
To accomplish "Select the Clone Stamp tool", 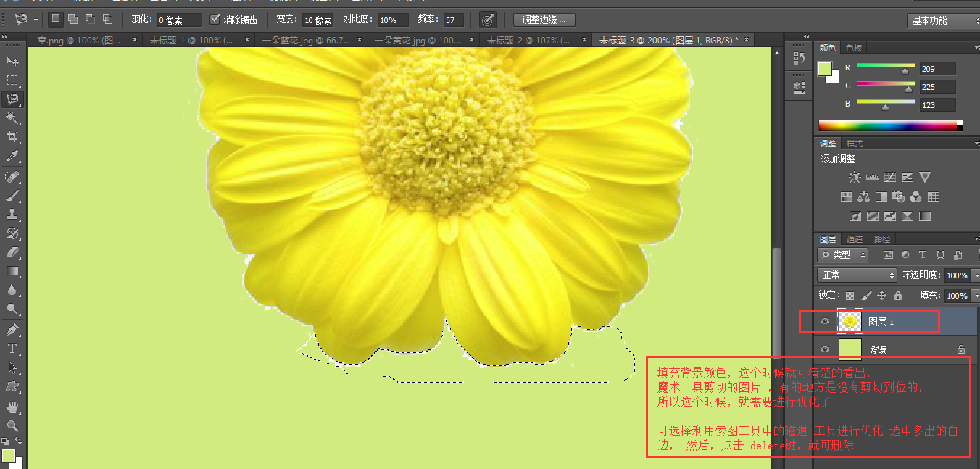I will click(x=12, y=215).
